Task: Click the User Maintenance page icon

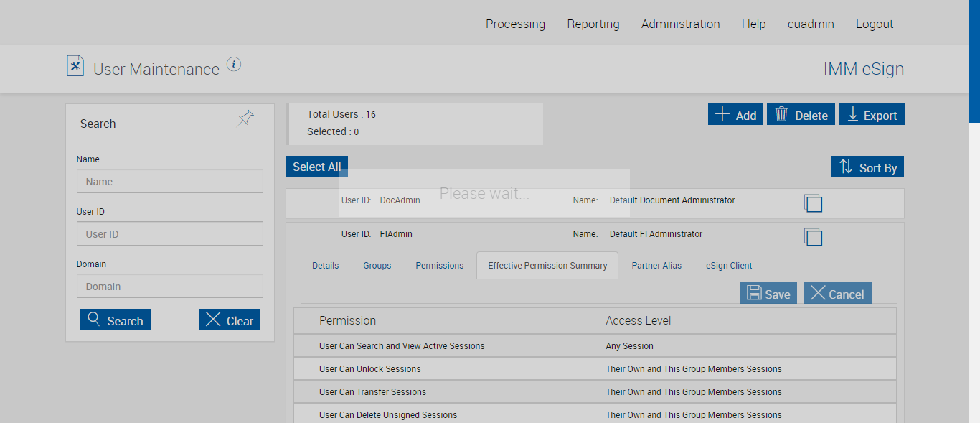Action: [75, 66]
